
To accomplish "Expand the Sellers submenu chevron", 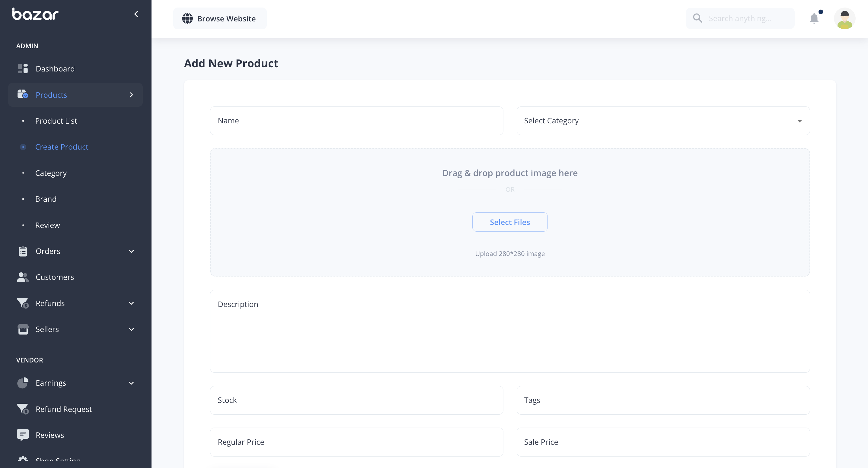I will pyautogui.click(x=131, y=329).
